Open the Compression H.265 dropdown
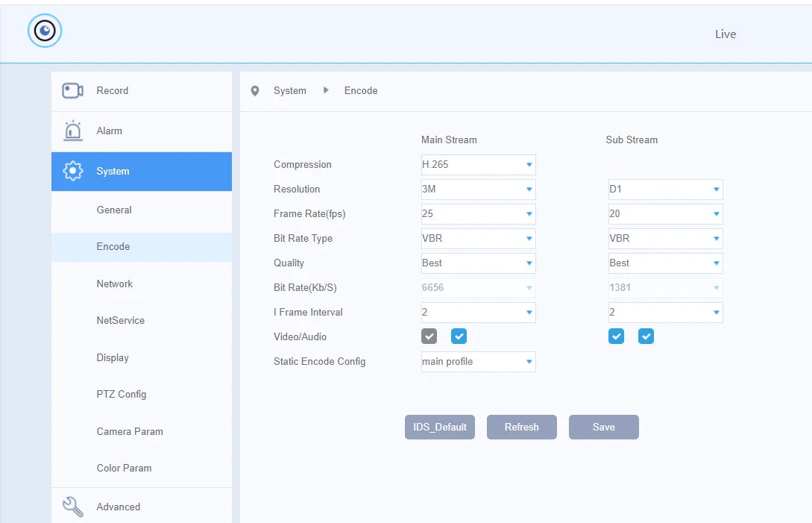Image resolution: width=812 pixels, height=523 pixels. tap(479, 165)
